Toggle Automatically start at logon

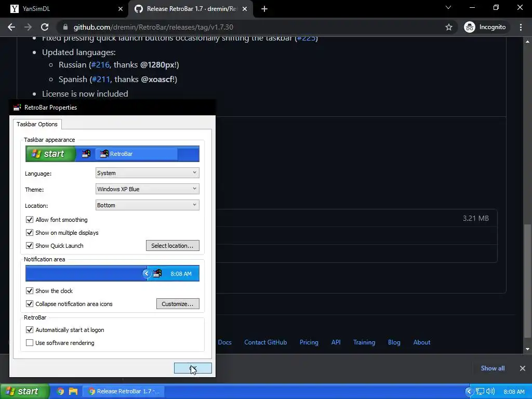pyautogui.click(x=30, y=330)
